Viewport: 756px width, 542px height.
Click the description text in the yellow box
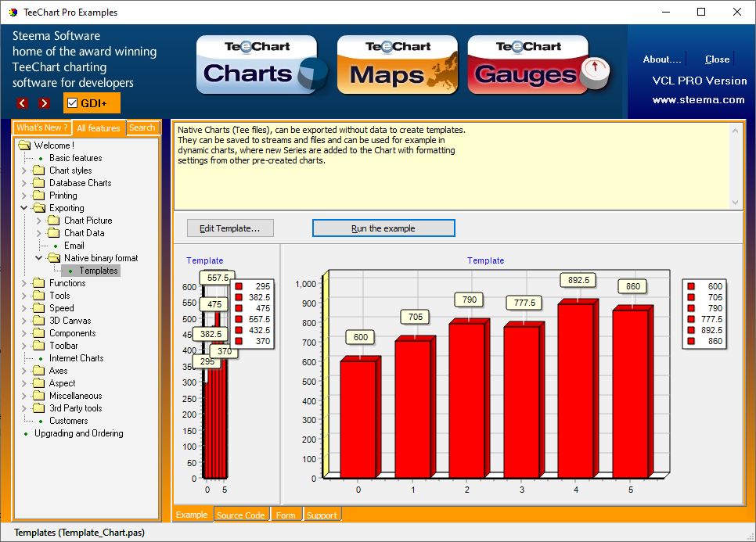point(322,145)
